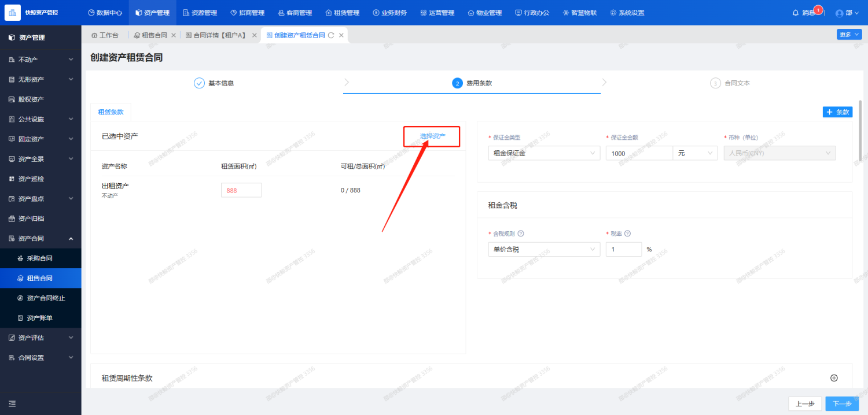Open 资产巡检 in the sidebar

point(41,179)
